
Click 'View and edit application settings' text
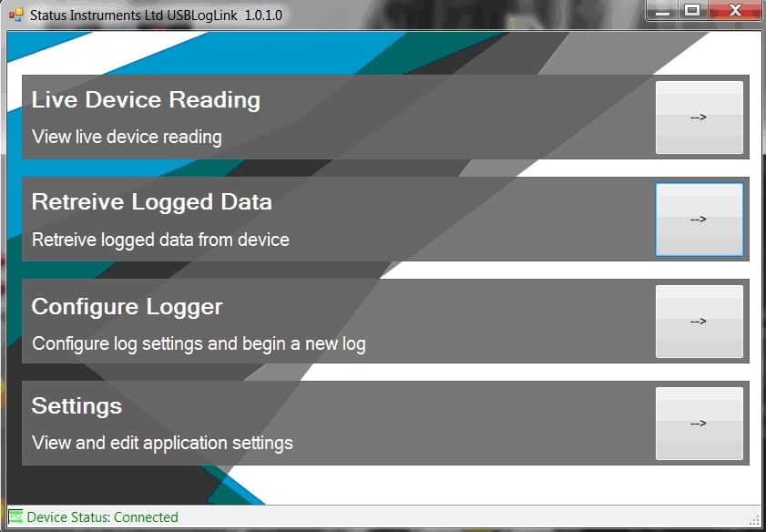coord(162,444)
